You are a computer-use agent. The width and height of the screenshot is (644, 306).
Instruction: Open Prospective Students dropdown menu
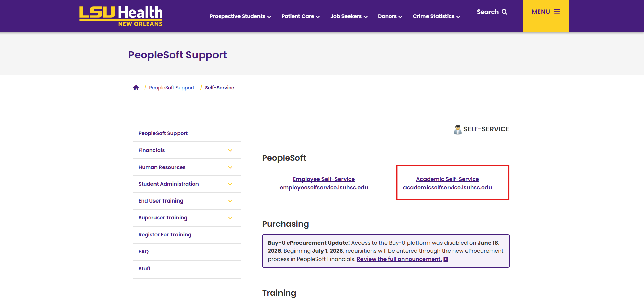pos(241,16)
